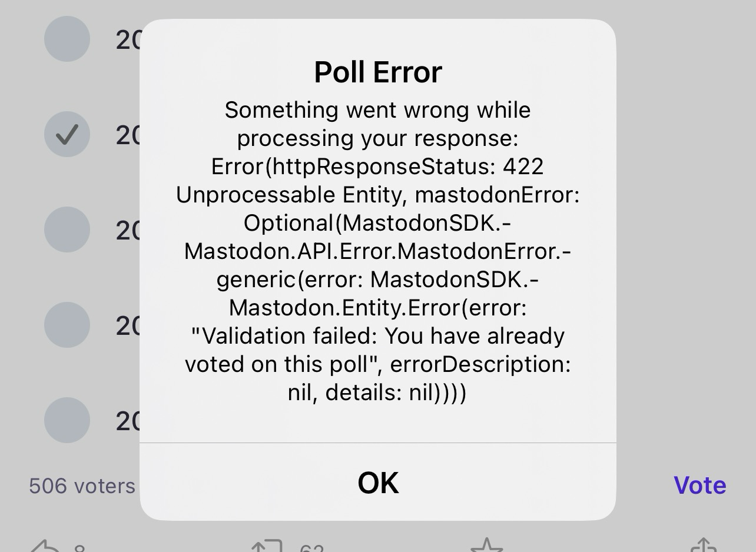Favorite the post with the star icon
Viewport: 756px width, 552px height.
point(487,546)
